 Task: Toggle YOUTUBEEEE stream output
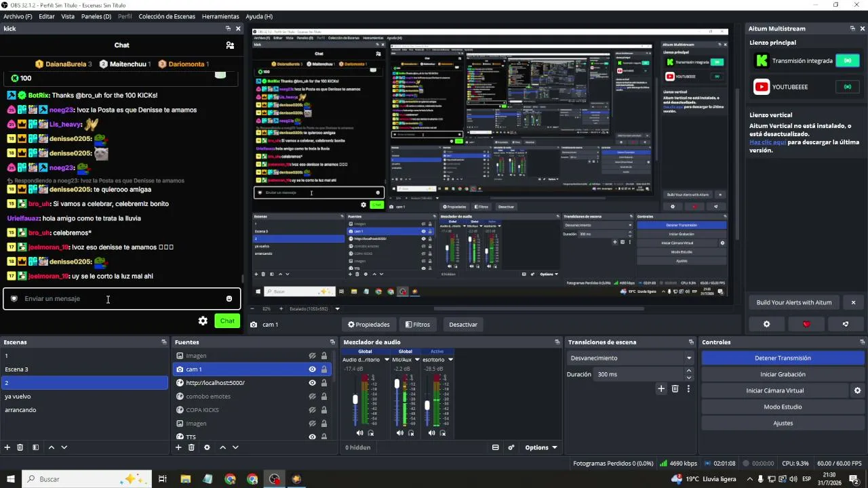[847, 87]
